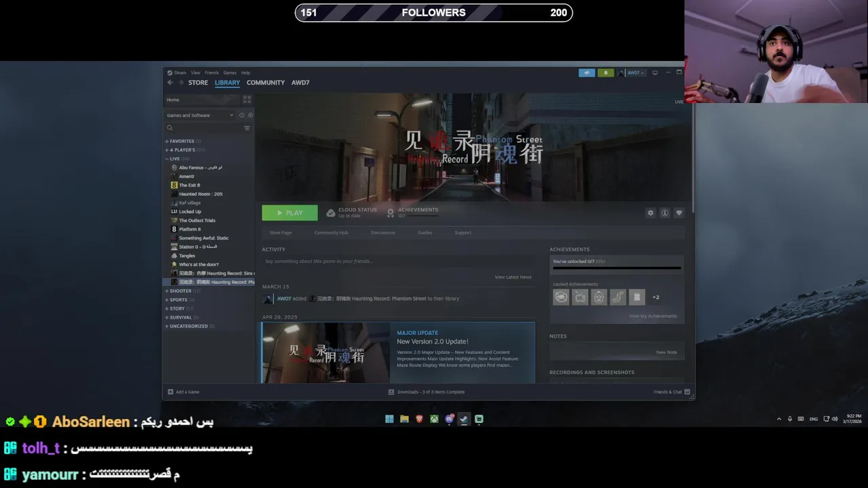Open the Steam announcements megaphone button
This screenshot has height=488, width=868.
pos(587,73)
